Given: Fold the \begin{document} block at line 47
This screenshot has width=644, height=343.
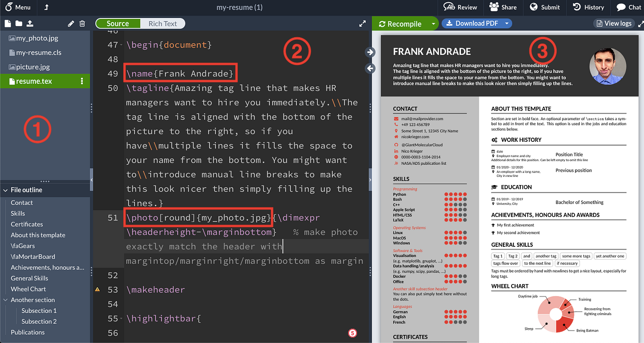Looking at the screenshot, I should [121, 46].
